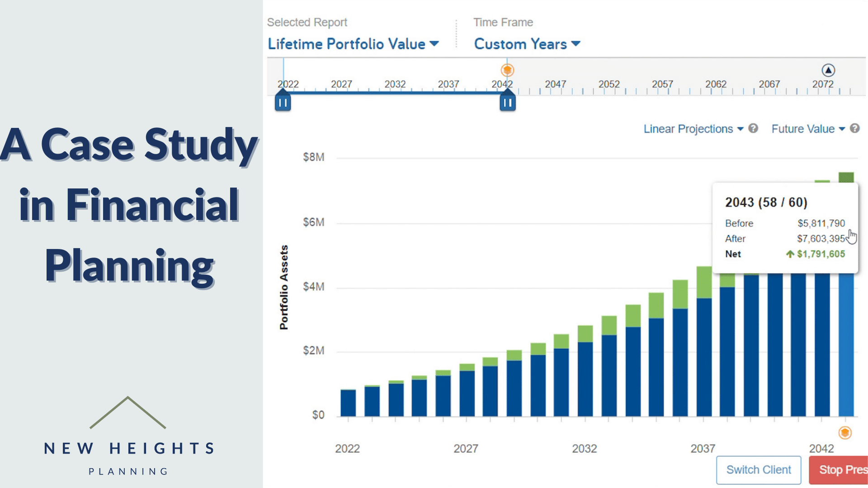Select the 2022 bar in the chart
This screenshot has width=868, height=488.
tap(348, 403)
